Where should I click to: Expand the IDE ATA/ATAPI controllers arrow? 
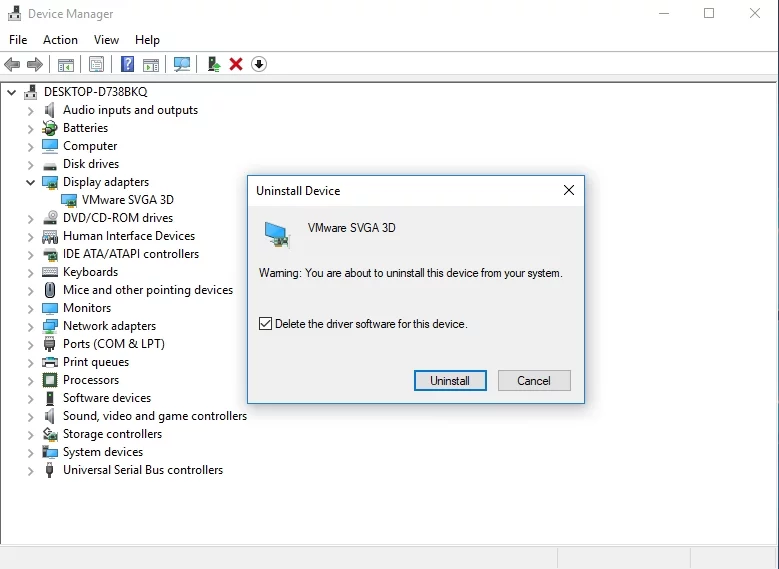(x=30, y=254)
